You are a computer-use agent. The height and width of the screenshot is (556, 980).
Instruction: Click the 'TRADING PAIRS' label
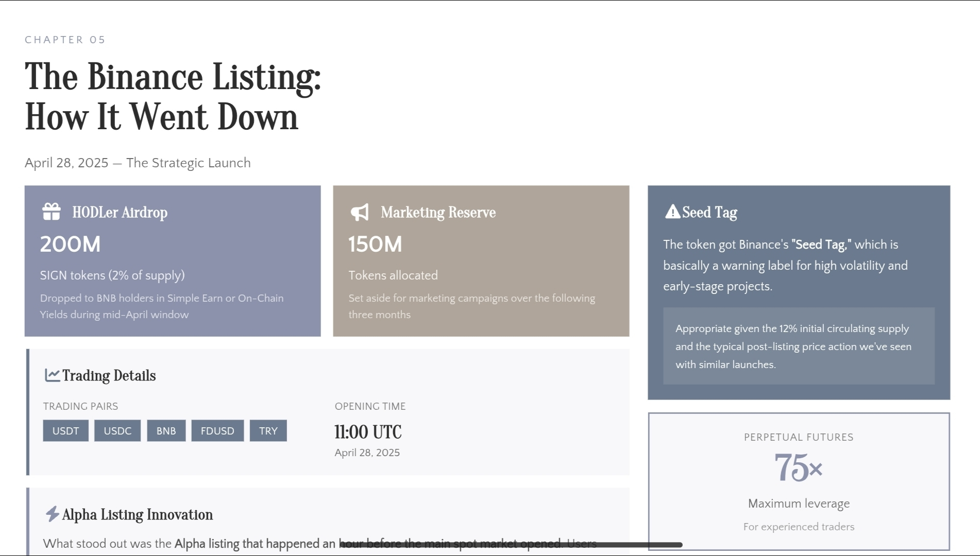pyautogui.click(x=81, y=406)
